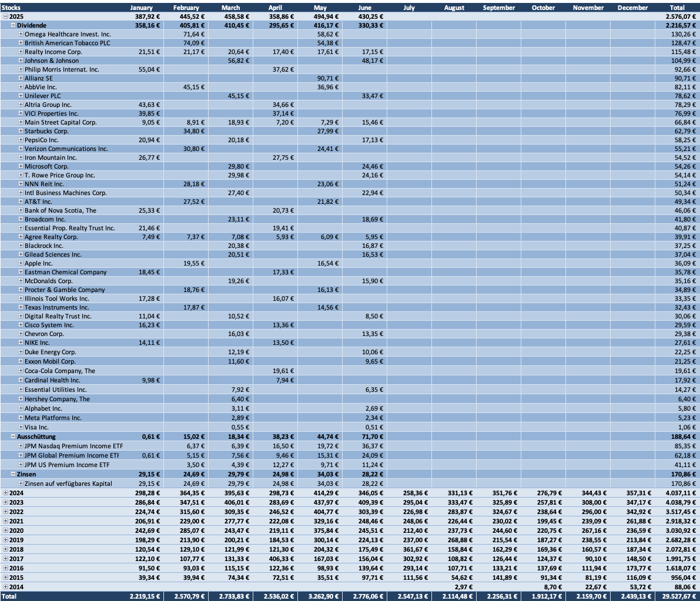Expand British American Tobacco PLC row
700x601 pixels.
pyautogui.click(x=21, y=43)
